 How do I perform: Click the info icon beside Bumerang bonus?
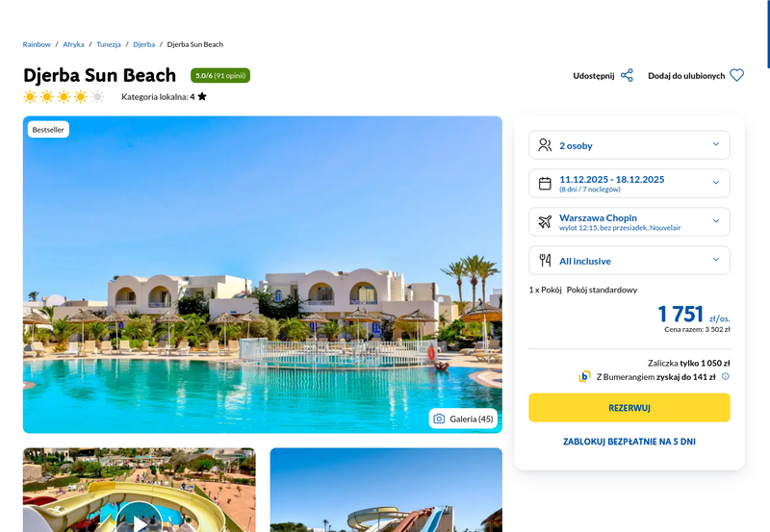(726, 377)
